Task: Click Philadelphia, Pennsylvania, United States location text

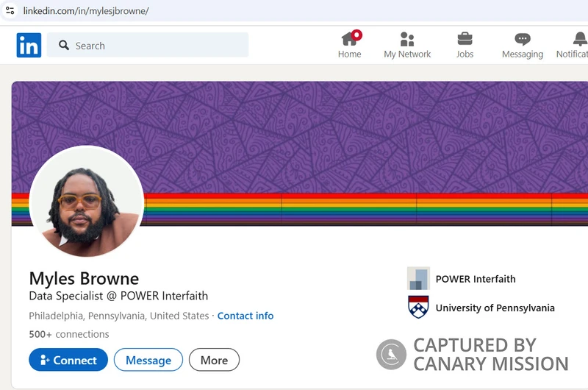Action: coord(119,316)
